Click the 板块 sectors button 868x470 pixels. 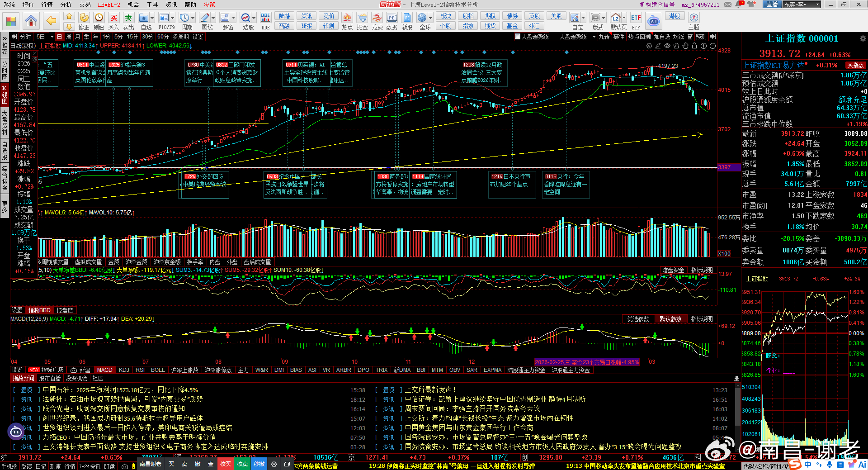click(446, 16)
